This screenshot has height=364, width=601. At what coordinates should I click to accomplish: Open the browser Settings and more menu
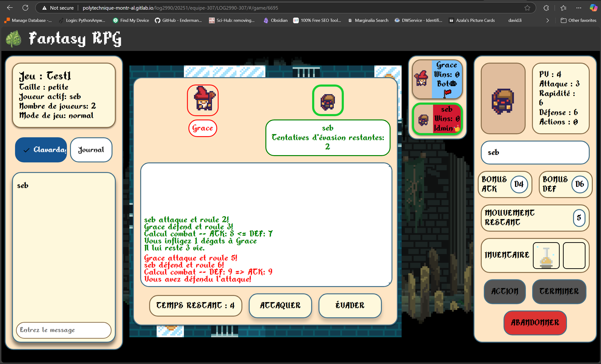coord(579,8)
